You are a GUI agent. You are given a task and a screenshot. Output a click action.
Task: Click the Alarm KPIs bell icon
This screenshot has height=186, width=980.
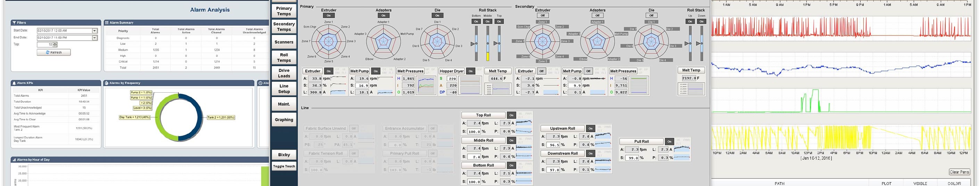14,83
